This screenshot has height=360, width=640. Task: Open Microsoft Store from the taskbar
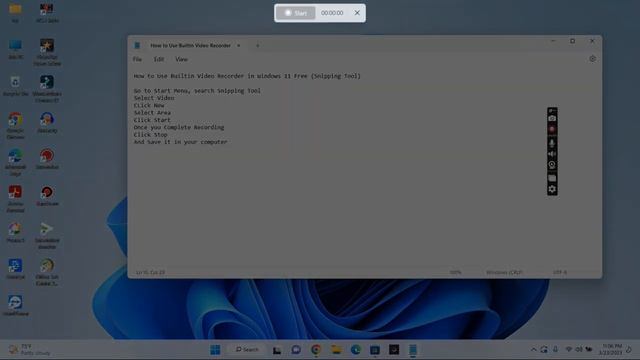pyautogui.click(x=375, y=350)
